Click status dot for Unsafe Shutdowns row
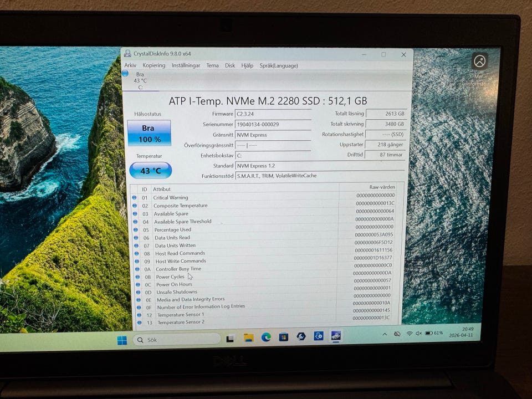Viewport: 532px width, 399px height. pos(139,292)
